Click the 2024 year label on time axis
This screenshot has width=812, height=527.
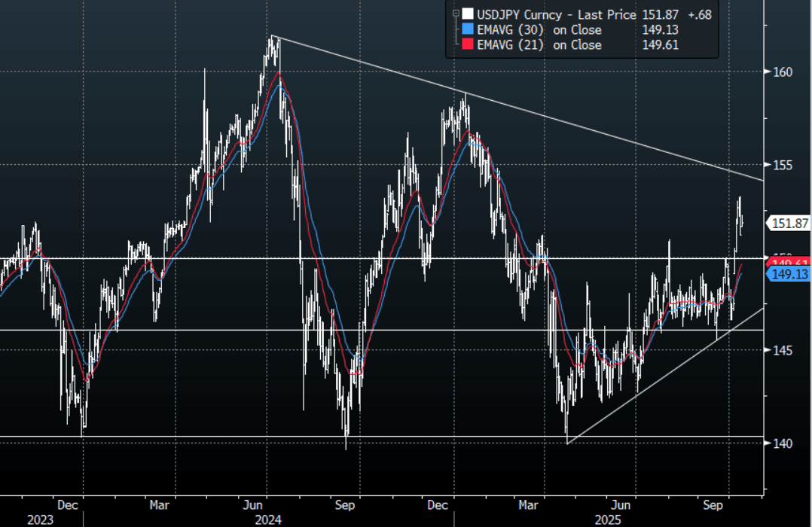[x=268, y=519]
